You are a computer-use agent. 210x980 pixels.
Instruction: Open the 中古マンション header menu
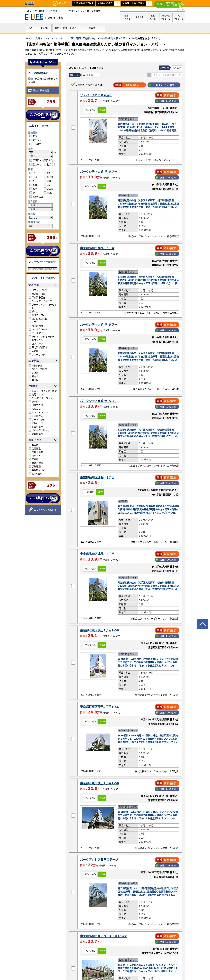coord(179,17)
